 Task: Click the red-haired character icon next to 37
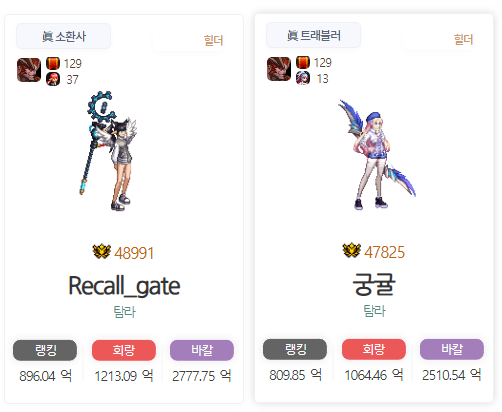[53, 79]
